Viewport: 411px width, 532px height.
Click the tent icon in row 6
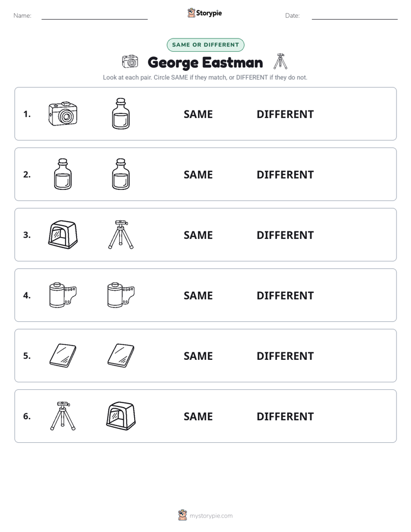pos(121,416)
